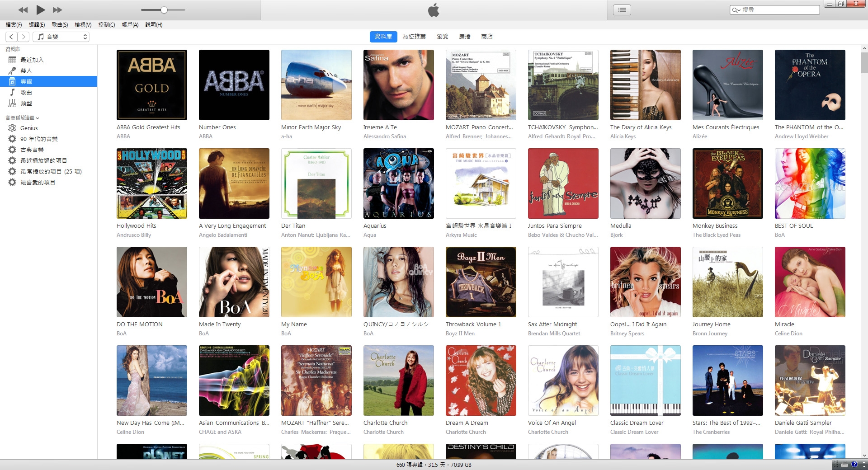
Task: Collapse the 音樂播放清單 section chevron
Action: pos(38,118)
